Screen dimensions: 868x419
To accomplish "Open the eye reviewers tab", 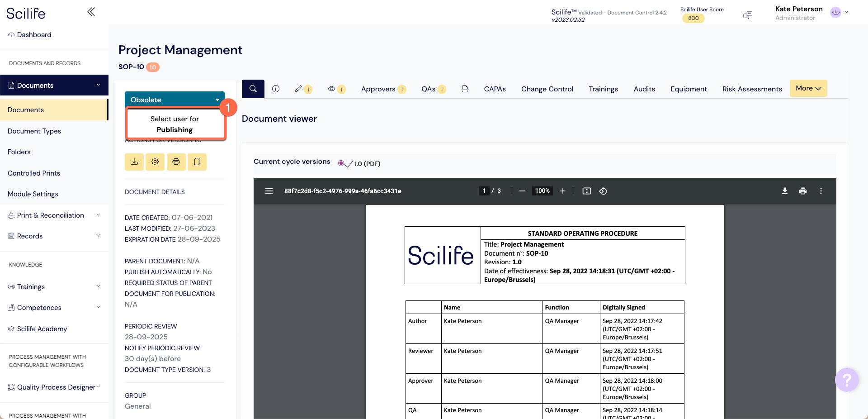I will [337, 89].
